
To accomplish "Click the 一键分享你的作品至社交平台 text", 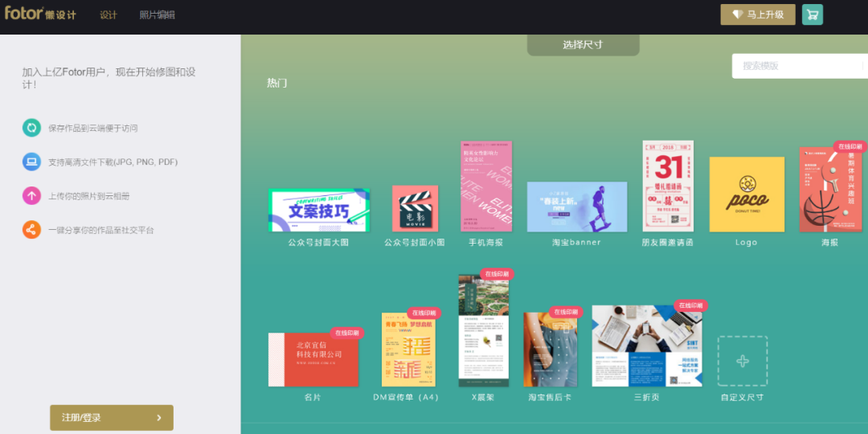I will click(x=101, y=230).
